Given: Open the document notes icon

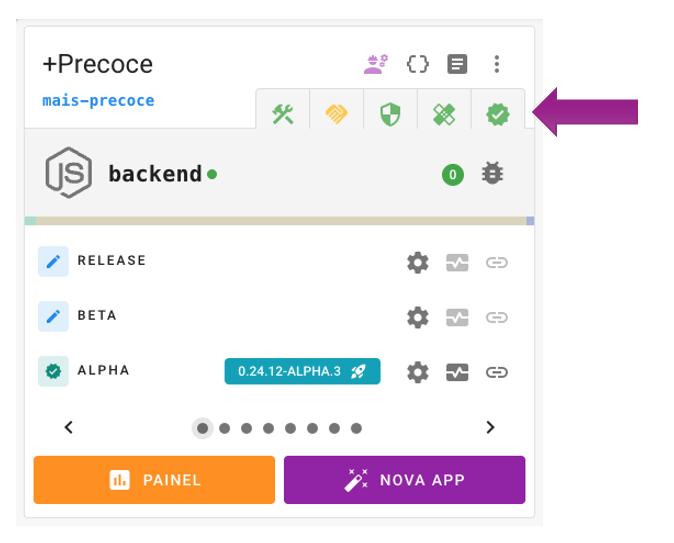Looking at the screenshot, I should point(457,64).
